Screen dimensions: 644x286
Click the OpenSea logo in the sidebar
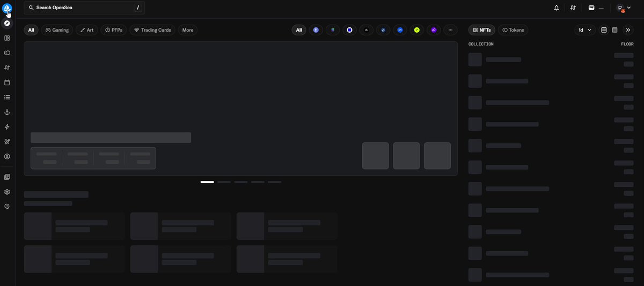[x=7, y=8]
